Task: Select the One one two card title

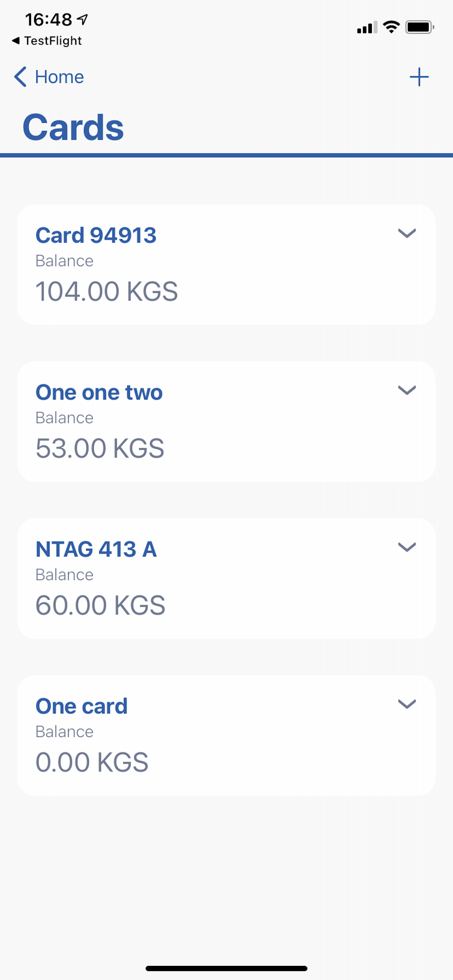Action: 99,392
